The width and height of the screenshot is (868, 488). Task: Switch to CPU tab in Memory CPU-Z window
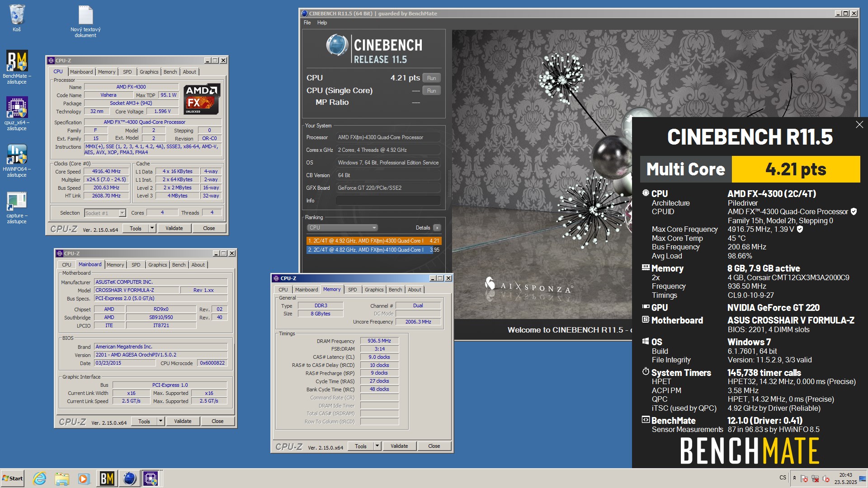coord(283,290)
